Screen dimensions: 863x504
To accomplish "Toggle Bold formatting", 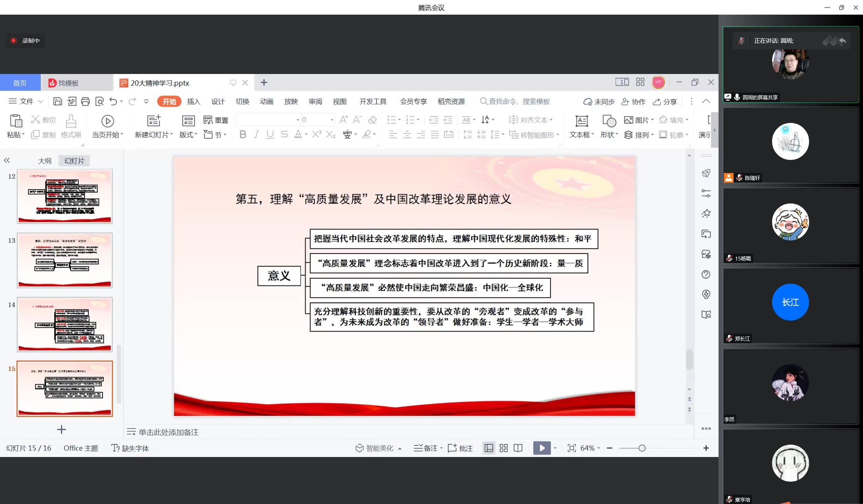I will click(243, 134).
